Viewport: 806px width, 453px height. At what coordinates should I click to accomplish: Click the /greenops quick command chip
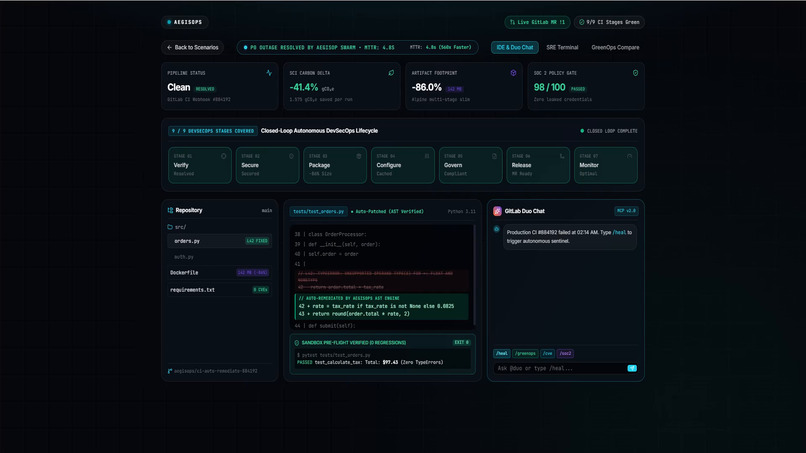(525, 353)
